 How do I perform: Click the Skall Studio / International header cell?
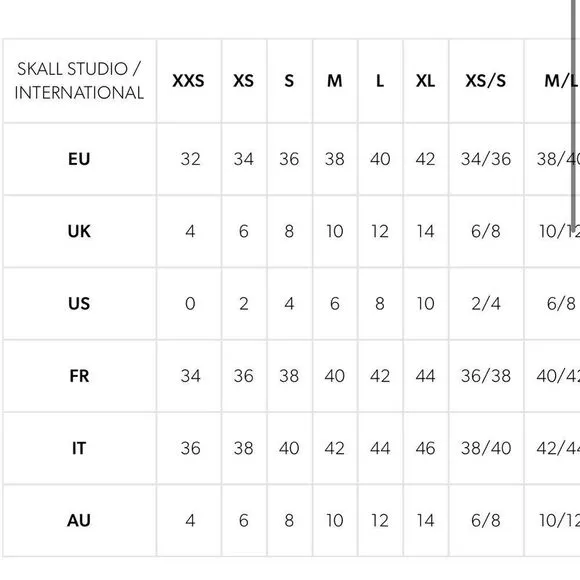click(x=79, y=81)
